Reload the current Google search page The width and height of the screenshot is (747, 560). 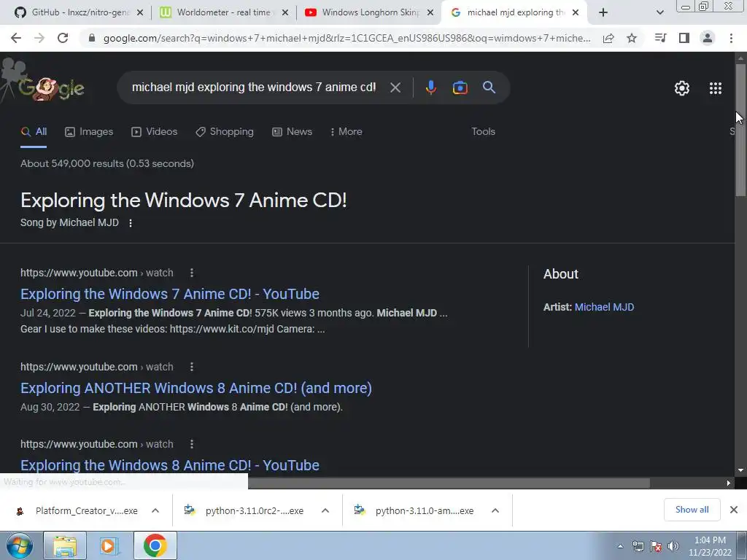(63, 38)
